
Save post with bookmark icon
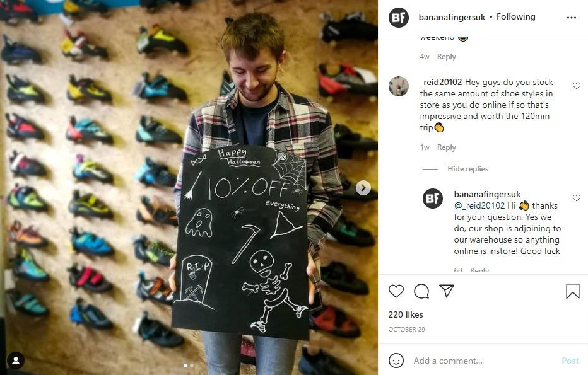[x=573, y=291]
